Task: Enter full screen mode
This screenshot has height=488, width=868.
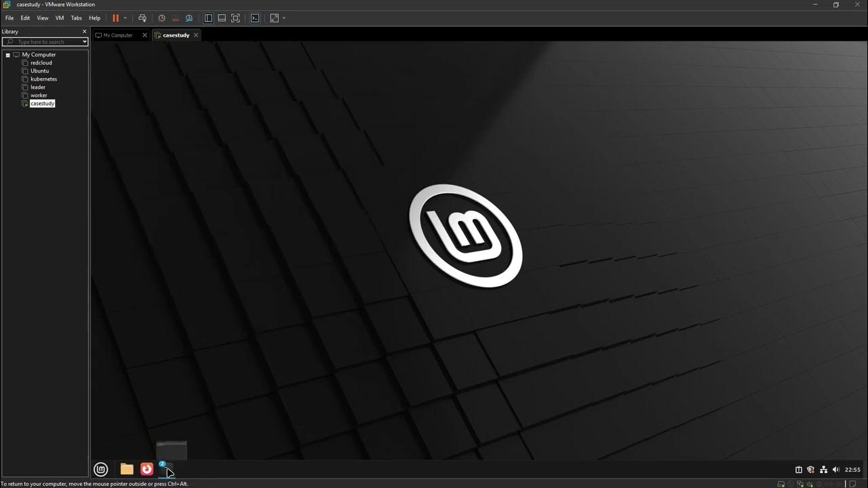Action: 235,18
